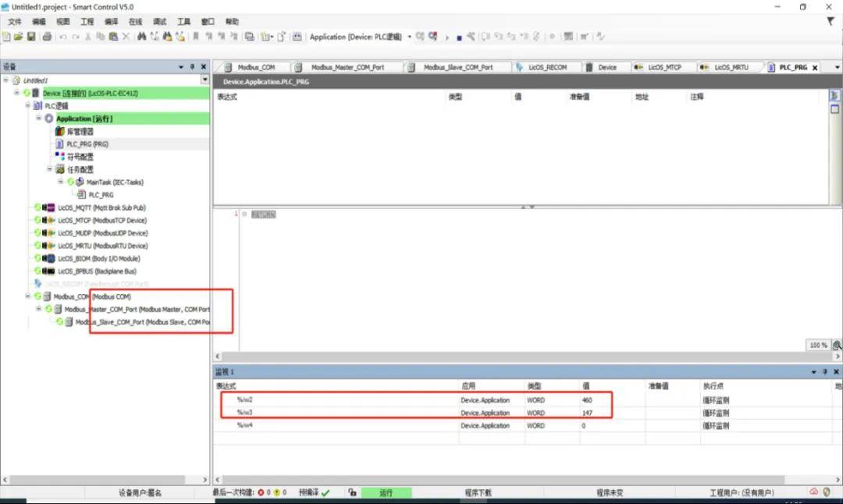
Task: Click the Stop (blue square) toolbar icon
Action: 459,37
